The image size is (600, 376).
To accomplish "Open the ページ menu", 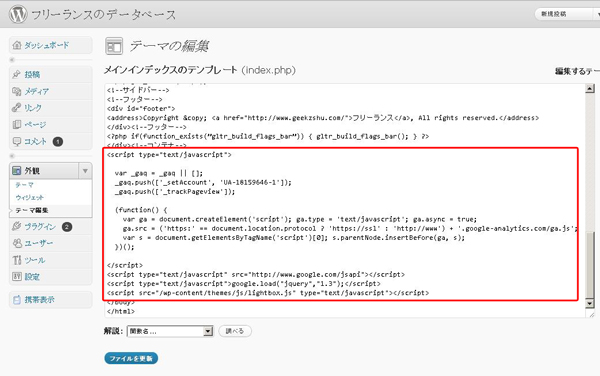I will click(35, 125).
